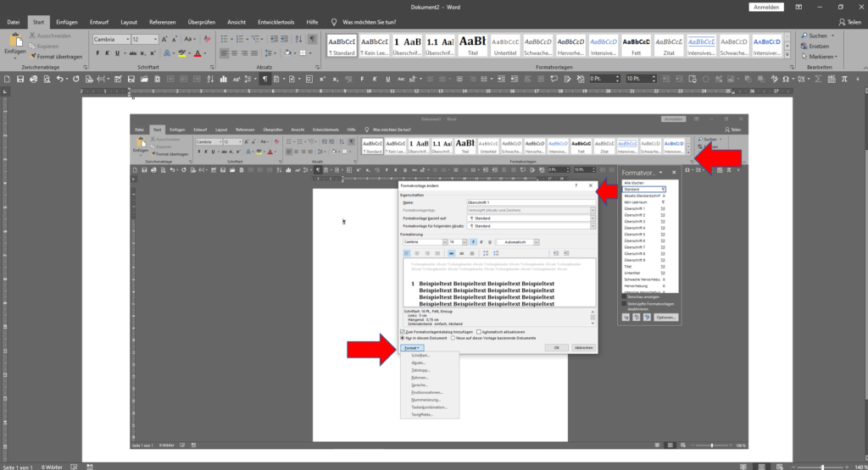Switch to the Referenzen ribbon tab
The width and height of the screenshot is (868, 470).
click(162, 22)
